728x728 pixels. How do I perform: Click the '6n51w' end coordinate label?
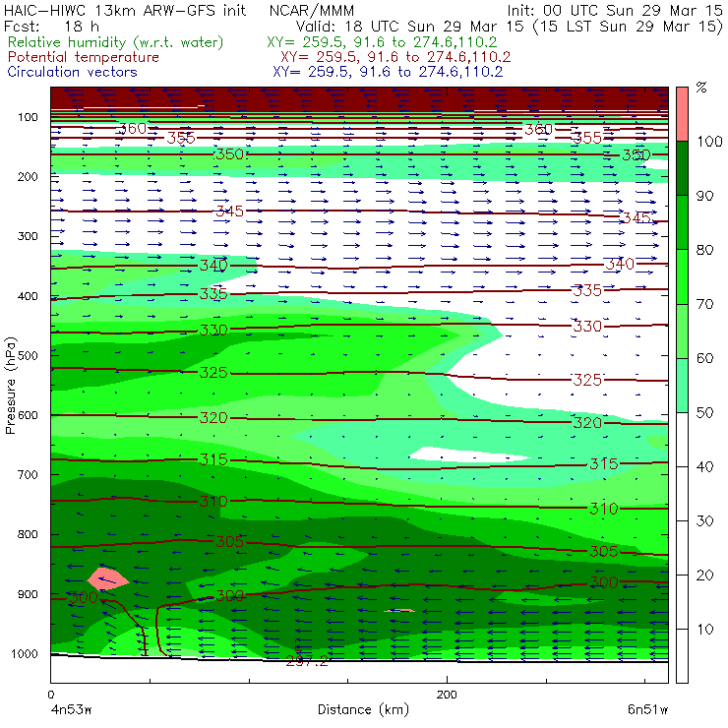(647, 710)
